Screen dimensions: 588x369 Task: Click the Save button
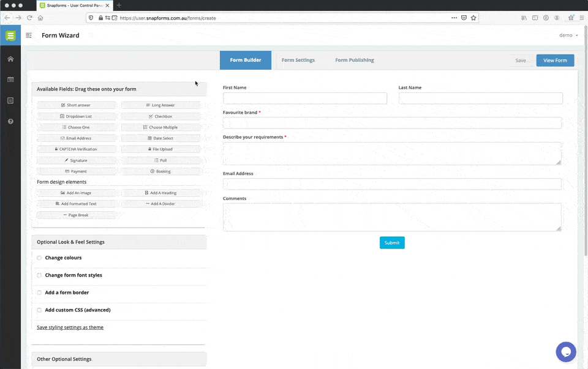521,61
